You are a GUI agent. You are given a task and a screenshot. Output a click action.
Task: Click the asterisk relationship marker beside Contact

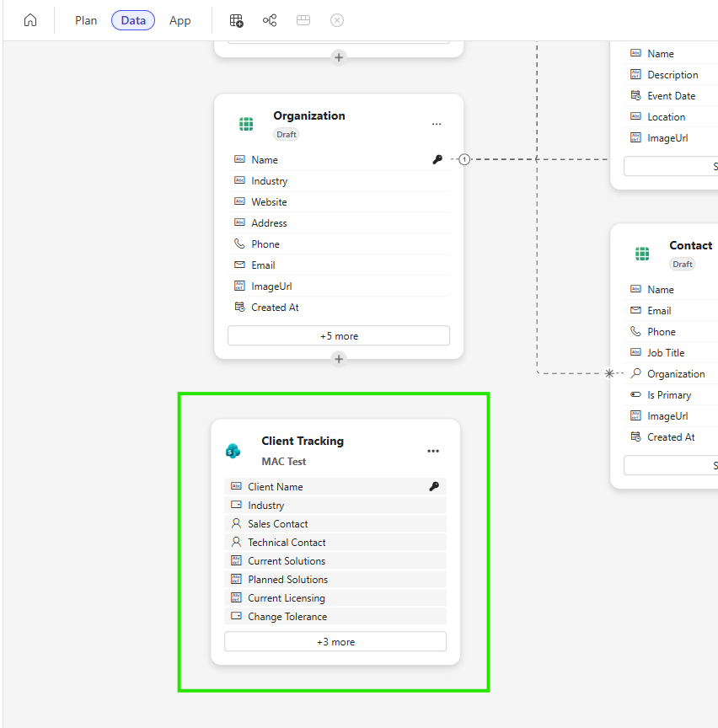click(609, 373)
